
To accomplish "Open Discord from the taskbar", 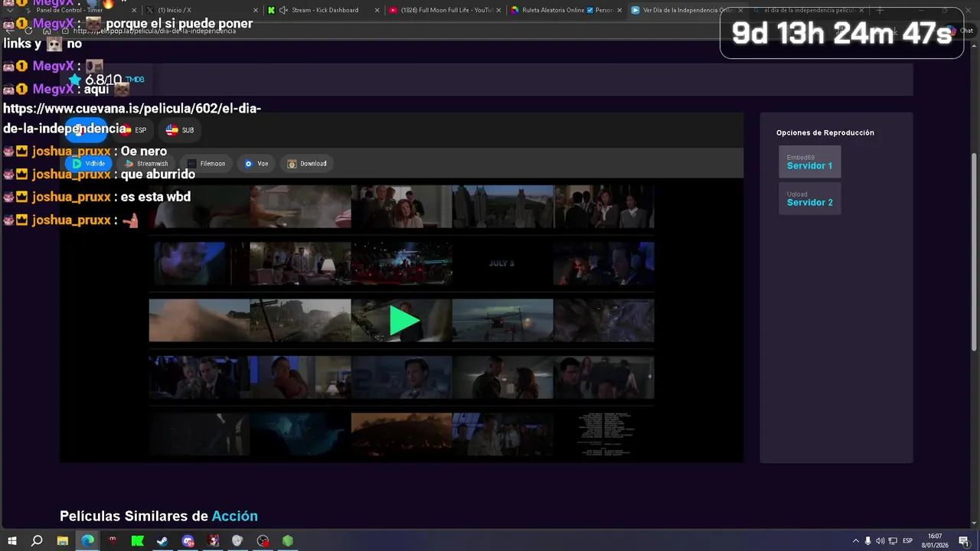I will coord(188,540).
